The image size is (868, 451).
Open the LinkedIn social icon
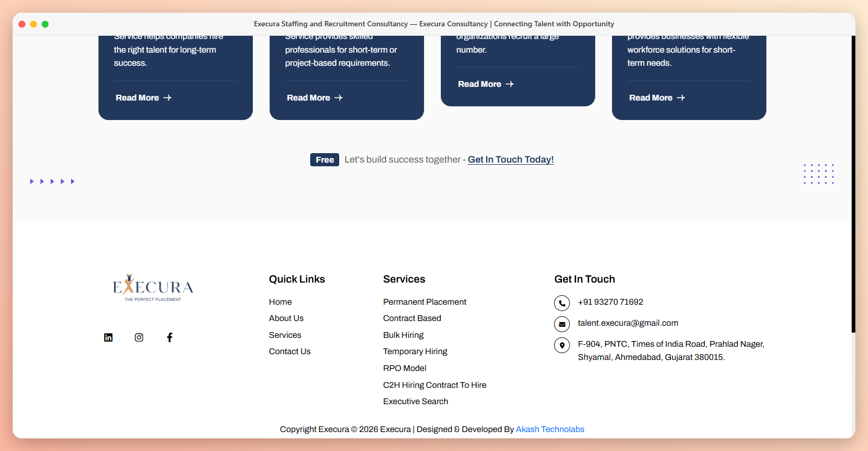pos(108,337)
